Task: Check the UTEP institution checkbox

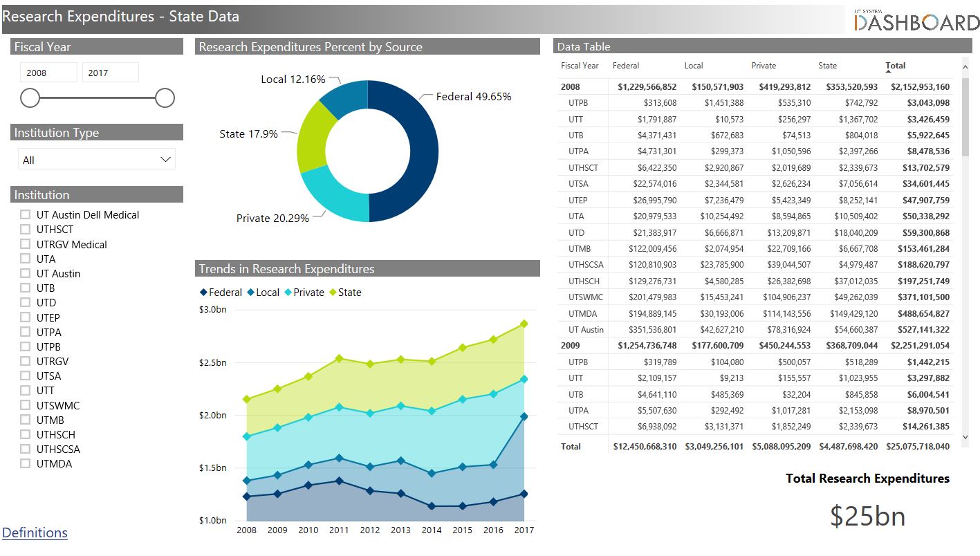Action: (25, 317)
